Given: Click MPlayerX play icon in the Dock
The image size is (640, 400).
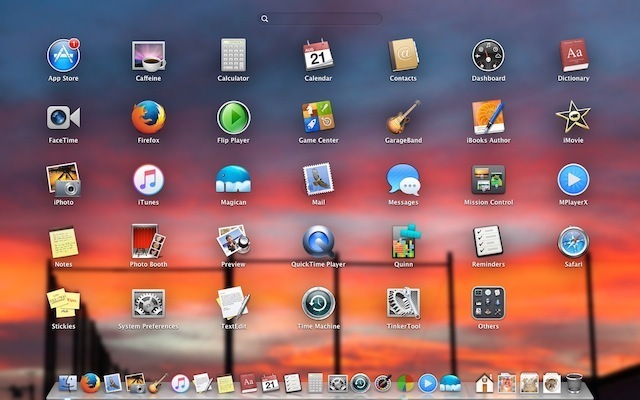Looking at the screenshot, I should (x=428, y=384).
